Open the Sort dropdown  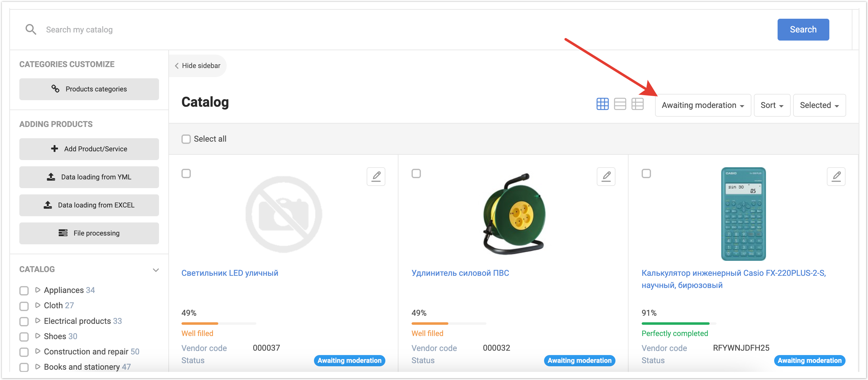pyautogui.click(x=772, y=105)
